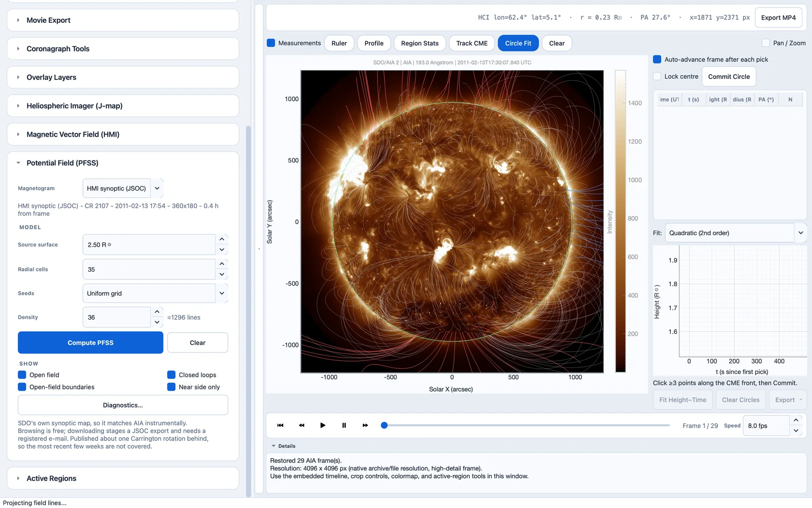The height and width of the screenshot is (508, 812).
Task: Open the PFSS Diagnostics dialog
Action: coord(123,405)
